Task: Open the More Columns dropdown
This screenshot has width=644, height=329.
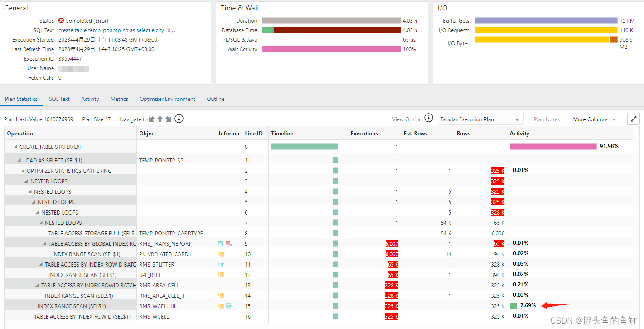Action: click(594, 119)
